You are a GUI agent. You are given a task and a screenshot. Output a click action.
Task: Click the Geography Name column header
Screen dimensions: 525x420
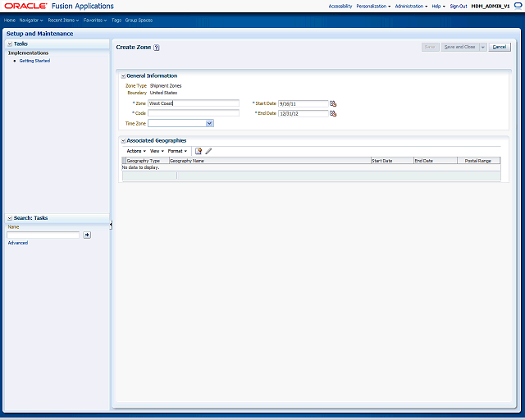point(270,161)
